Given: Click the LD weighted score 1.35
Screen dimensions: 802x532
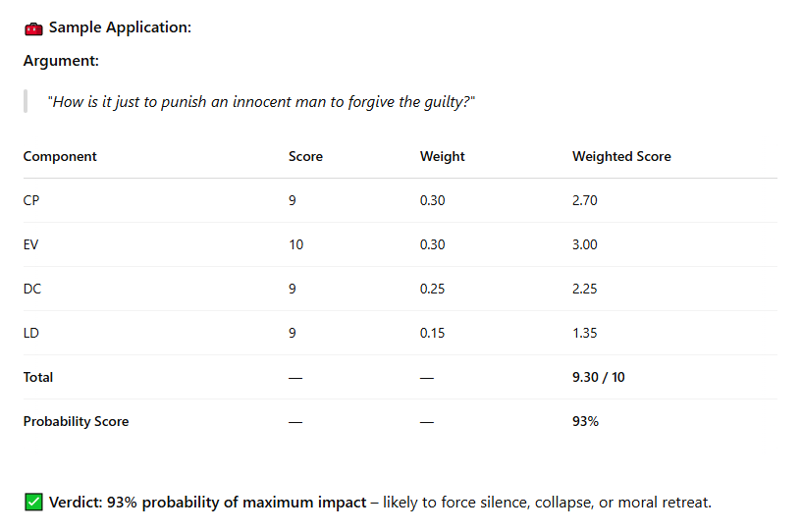Looking at the screenshot, I should [585, 333].
